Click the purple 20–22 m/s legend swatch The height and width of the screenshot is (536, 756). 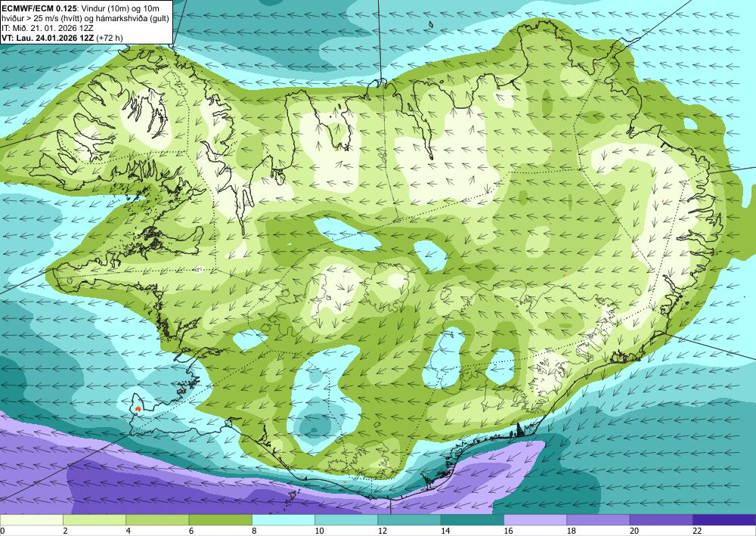coord(661,519)
